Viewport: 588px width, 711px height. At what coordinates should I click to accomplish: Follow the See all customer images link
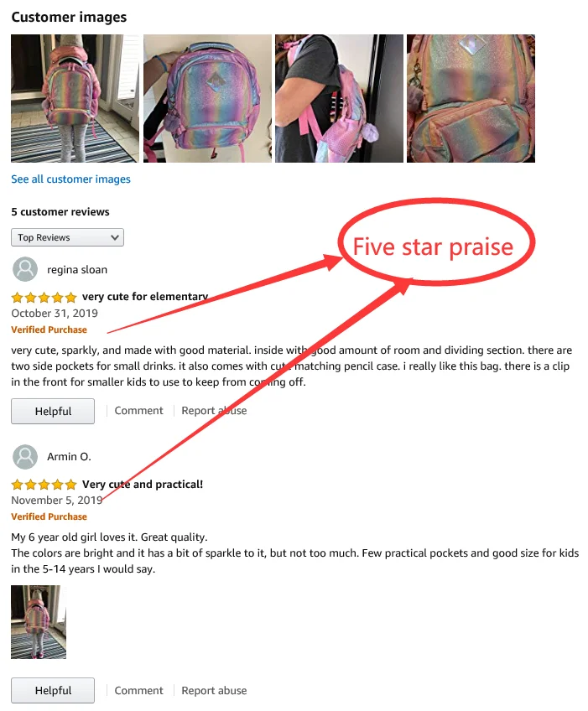pos(70,179)
